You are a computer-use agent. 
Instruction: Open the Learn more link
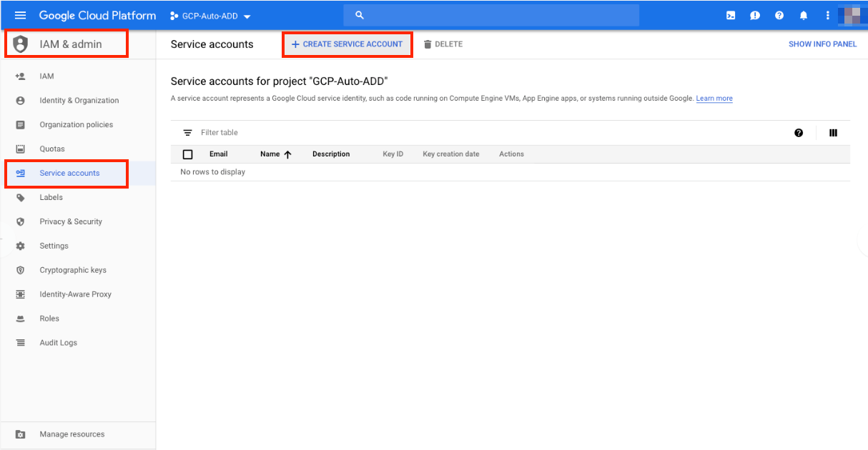coord(714,99)
